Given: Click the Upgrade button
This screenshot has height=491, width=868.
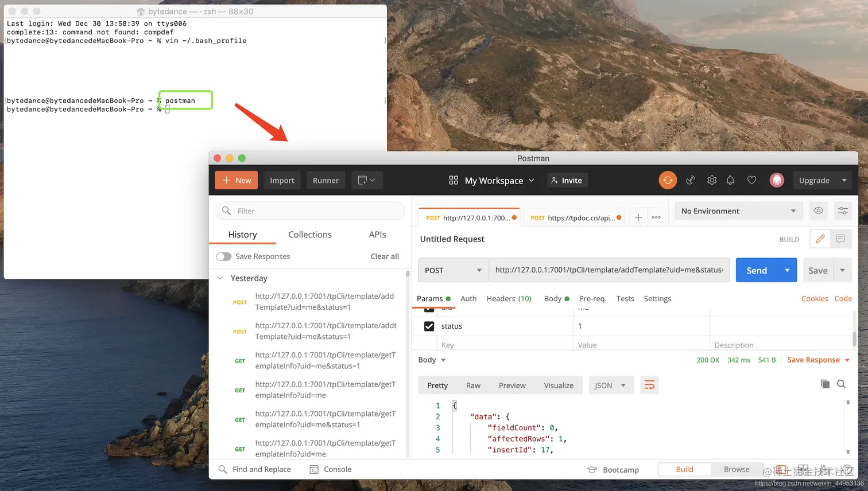Looking at the screenshot, I should pos(814,180).
